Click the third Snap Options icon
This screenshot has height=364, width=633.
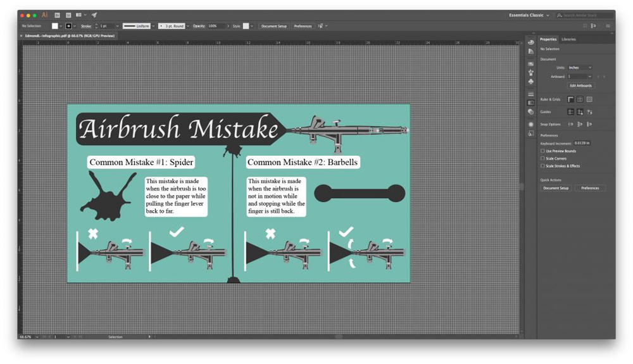tap(589, 124)
